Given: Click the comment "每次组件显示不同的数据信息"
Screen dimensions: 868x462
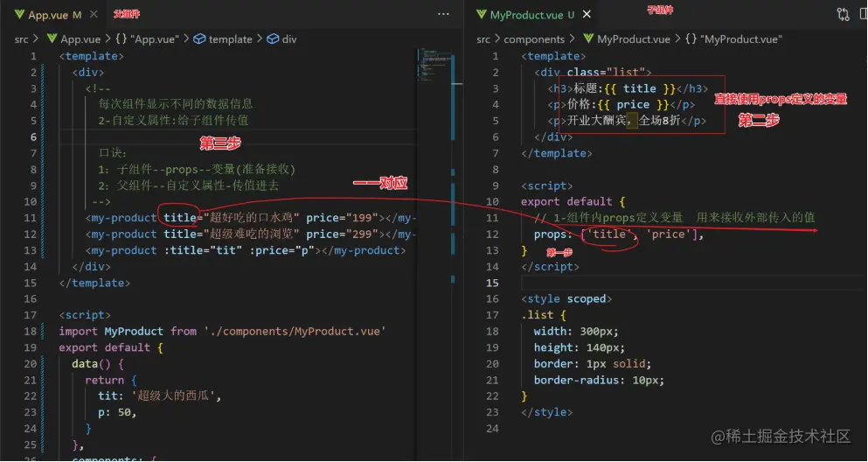Looking at the screenshot, I should [176, 104].
